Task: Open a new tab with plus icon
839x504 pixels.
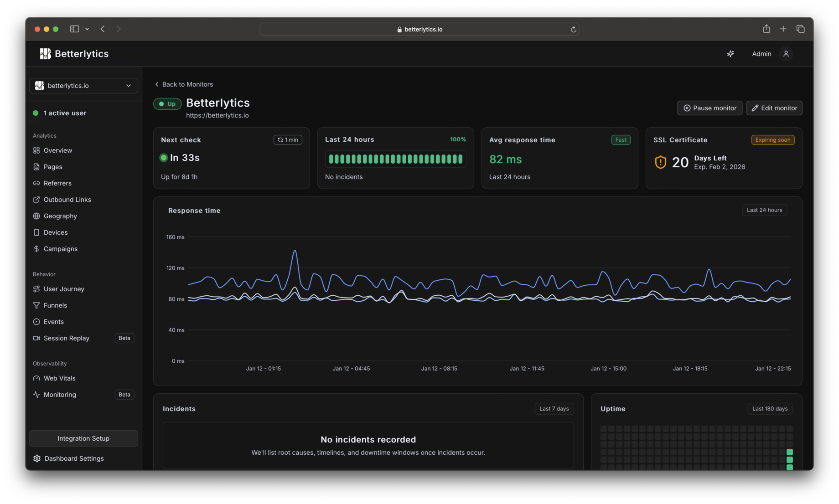Action: click(783, 29)
